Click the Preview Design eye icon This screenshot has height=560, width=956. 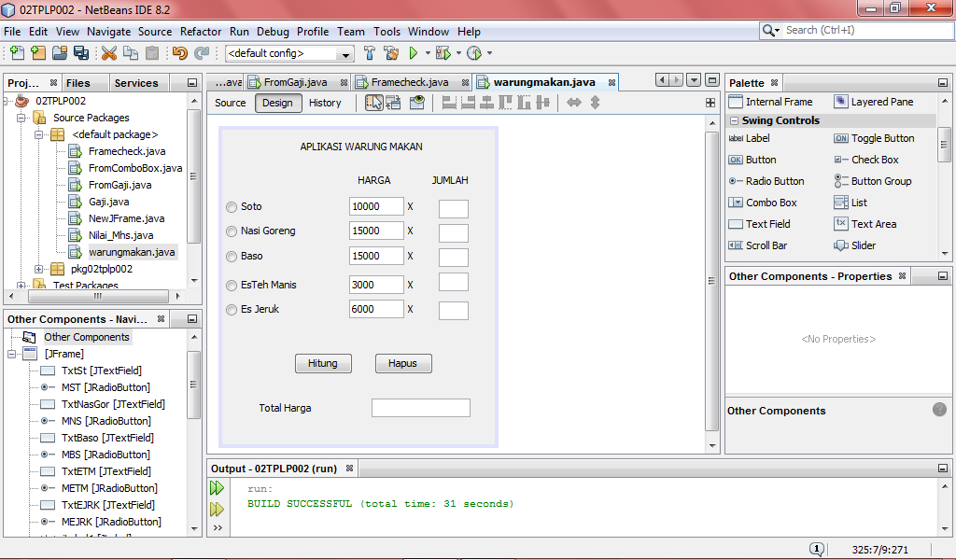pos(417,103)
